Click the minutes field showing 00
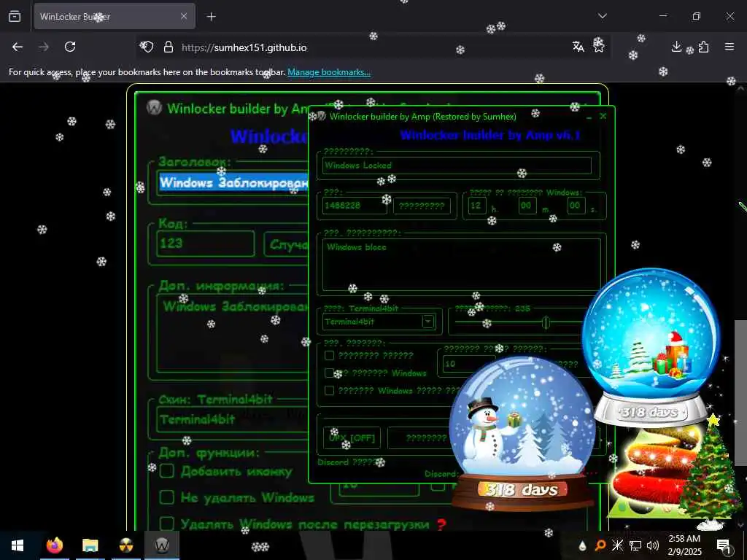This screenshot has height=560, width=747. tap(527, 206)
